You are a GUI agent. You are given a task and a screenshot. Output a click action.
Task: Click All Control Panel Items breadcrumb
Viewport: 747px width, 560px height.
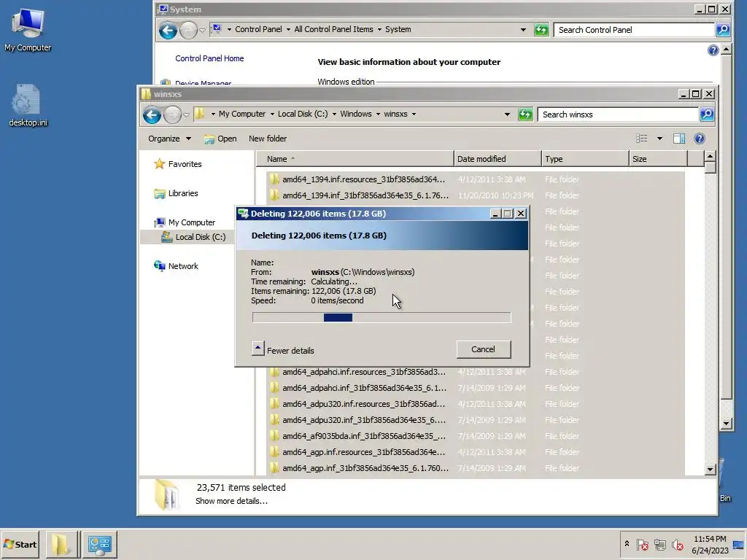coord(333,29)
